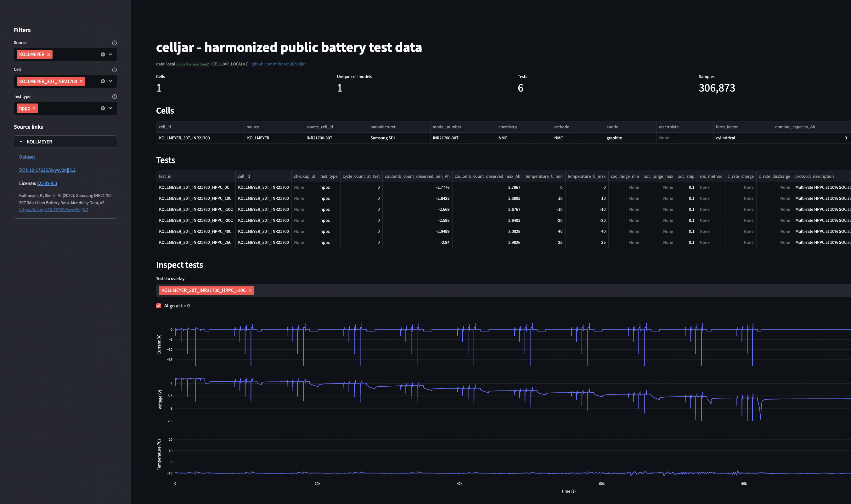
Task: Show help for the Test type filter
Action: click(115, 97)
